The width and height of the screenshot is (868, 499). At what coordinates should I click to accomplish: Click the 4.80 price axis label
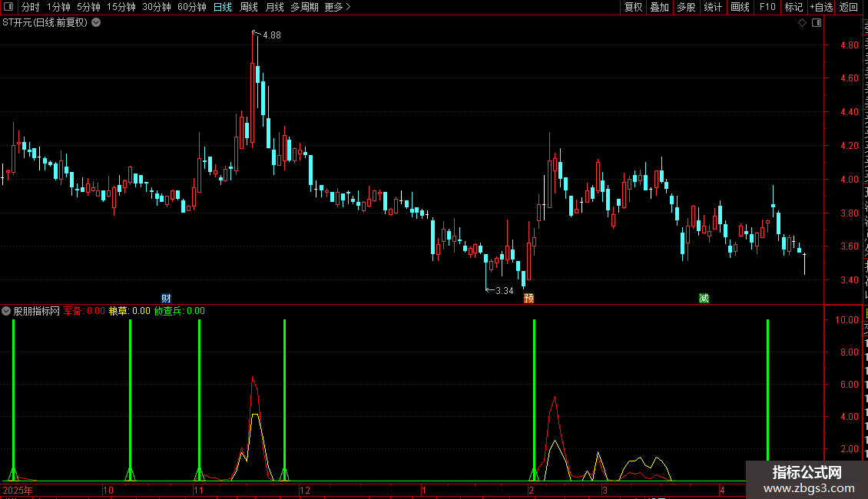(x=849, y=45)
